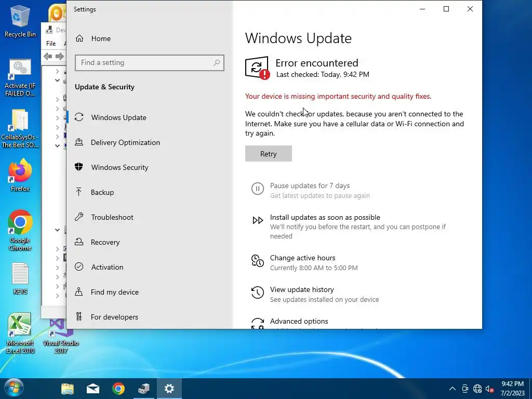Click the fast-forward install updates icon
532x399 pixels.
pos(258,220)
